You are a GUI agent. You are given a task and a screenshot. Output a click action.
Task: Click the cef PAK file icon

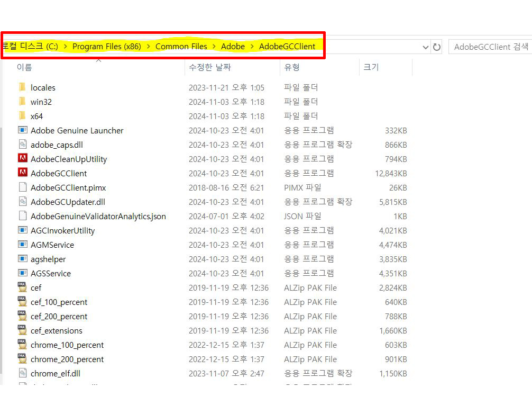(22, 287)
